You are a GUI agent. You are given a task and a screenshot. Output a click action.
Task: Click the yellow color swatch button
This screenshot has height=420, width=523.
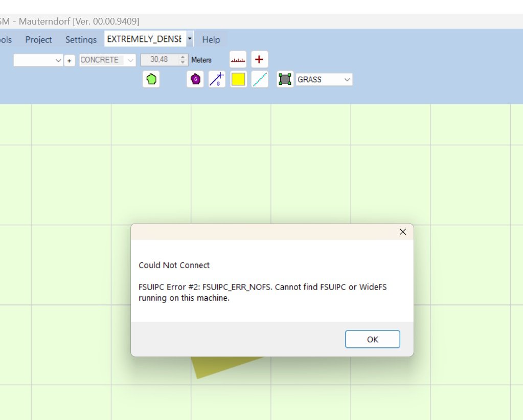tap(238, 79)
